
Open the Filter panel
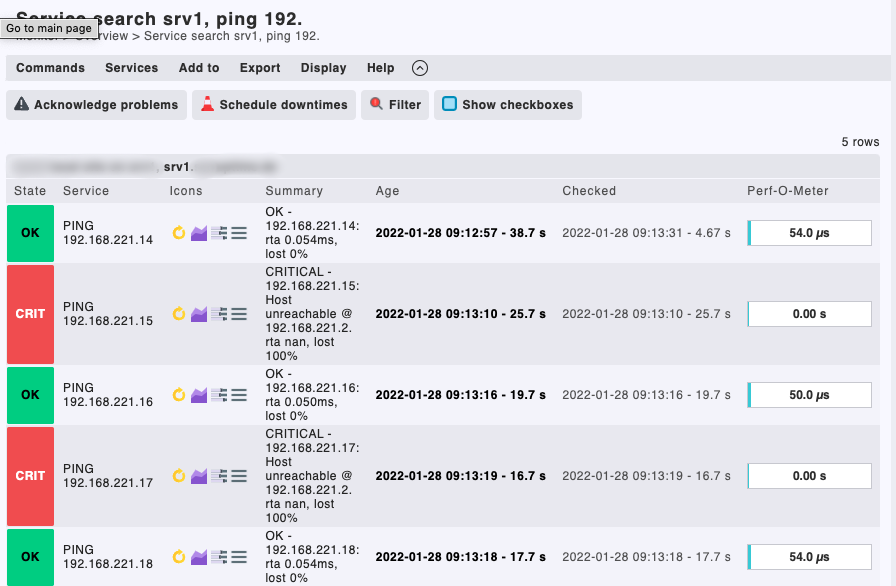[x=396, y=105]
